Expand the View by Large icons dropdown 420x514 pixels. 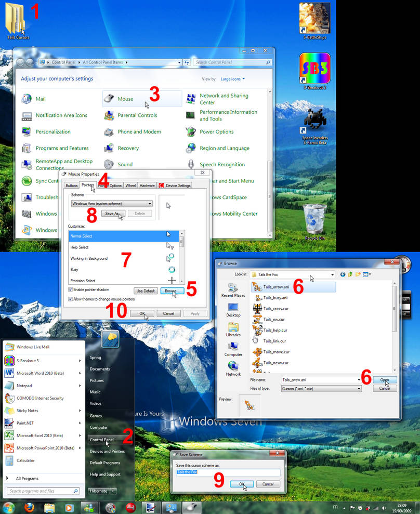(x=233, y=79)
